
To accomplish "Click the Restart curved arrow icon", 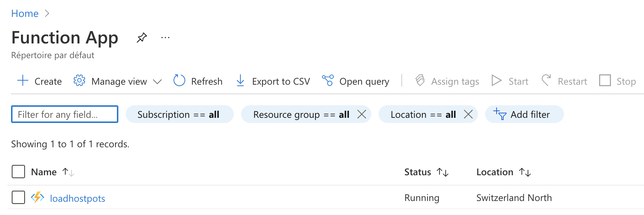I will [546, 80].
